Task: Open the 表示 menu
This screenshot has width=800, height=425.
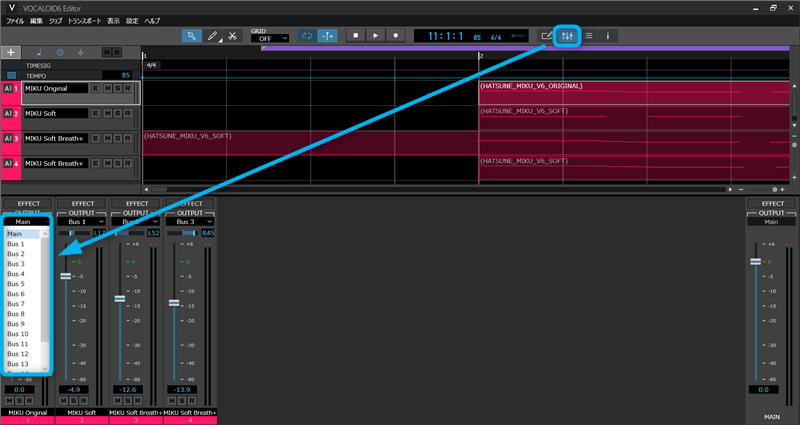Action: [x=113, y=21]
